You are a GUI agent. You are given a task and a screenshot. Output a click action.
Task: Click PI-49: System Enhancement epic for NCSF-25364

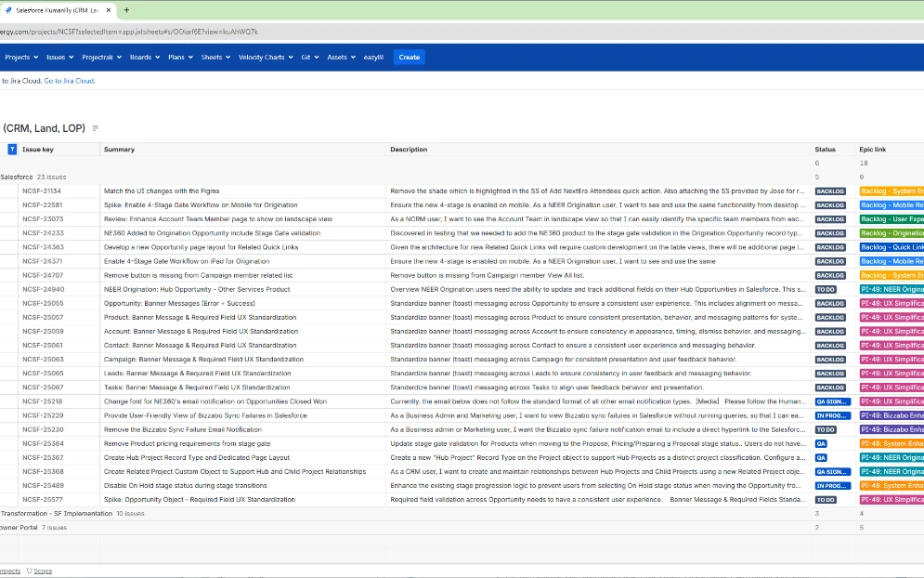click(x=891, y=443)
